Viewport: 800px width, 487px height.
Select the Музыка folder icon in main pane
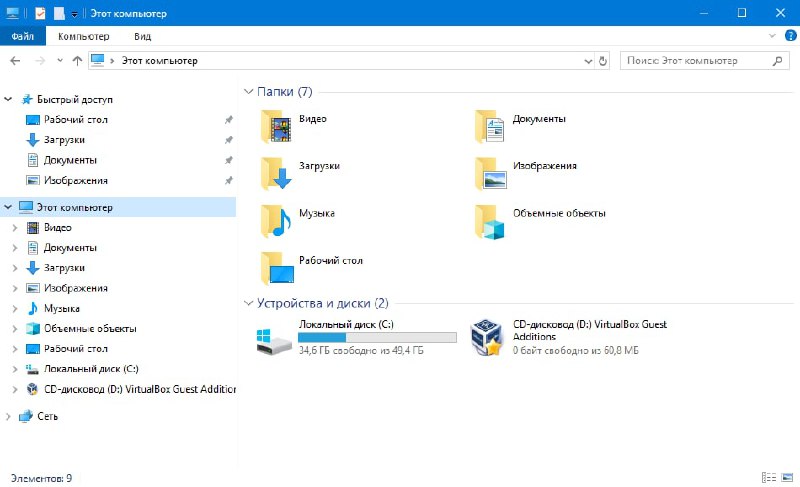pos(276,221)
